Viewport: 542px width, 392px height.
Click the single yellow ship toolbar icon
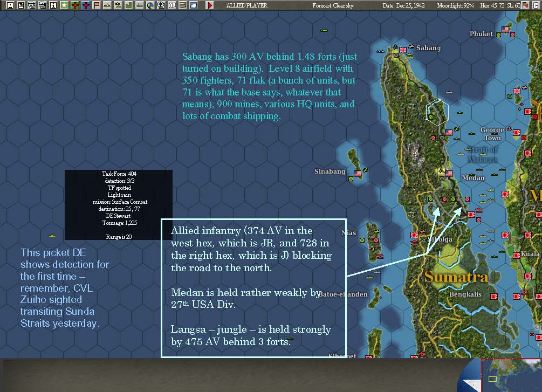pyautogui.click(x=107, y=5)
